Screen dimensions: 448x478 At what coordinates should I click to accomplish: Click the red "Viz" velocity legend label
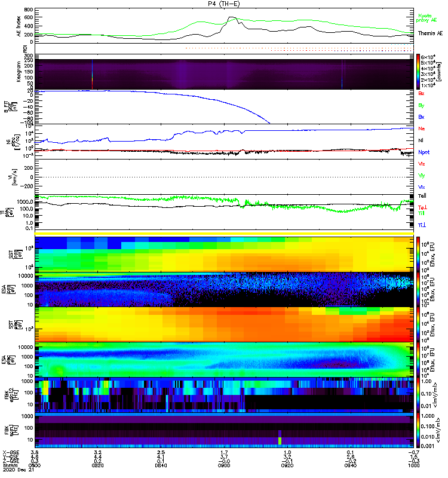[x=422, y=164]
